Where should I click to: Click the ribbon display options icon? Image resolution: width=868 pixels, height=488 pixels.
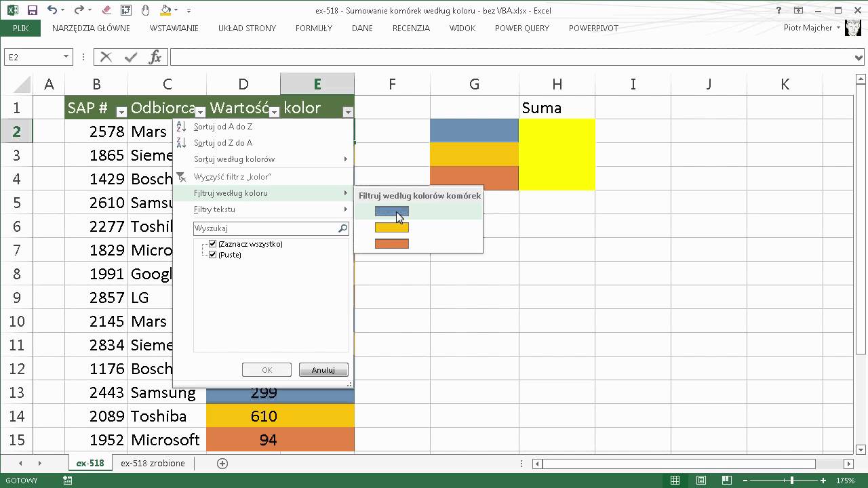(799, 10)
